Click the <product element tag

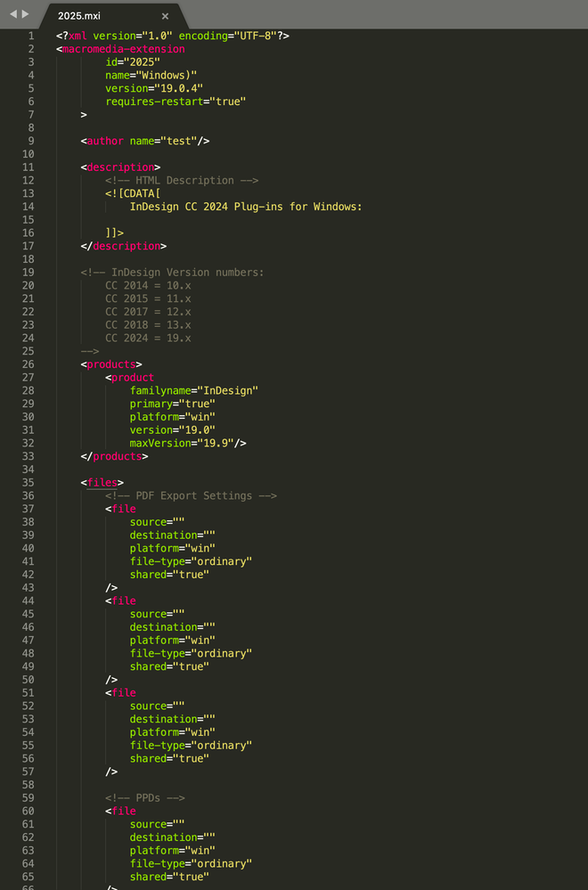[x=129, y=378]
